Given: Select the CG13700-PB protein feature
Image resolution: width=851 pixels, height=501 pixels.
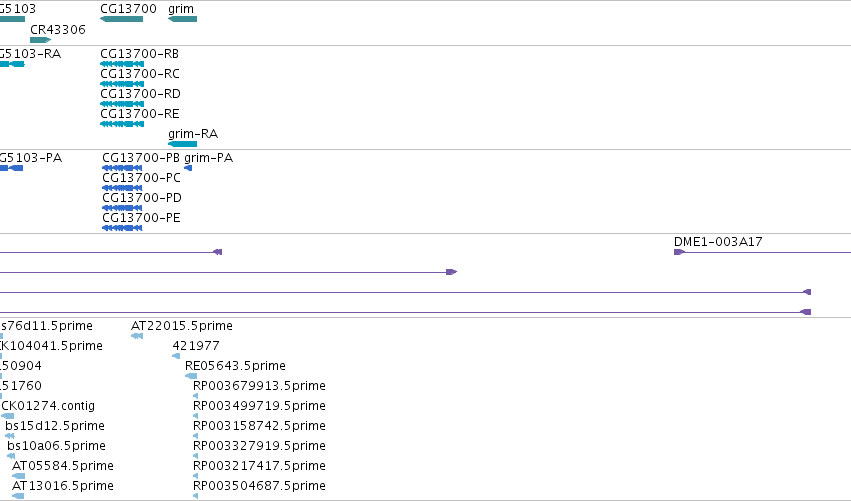Looking at the screenshot, I should (x=122, y=168).
